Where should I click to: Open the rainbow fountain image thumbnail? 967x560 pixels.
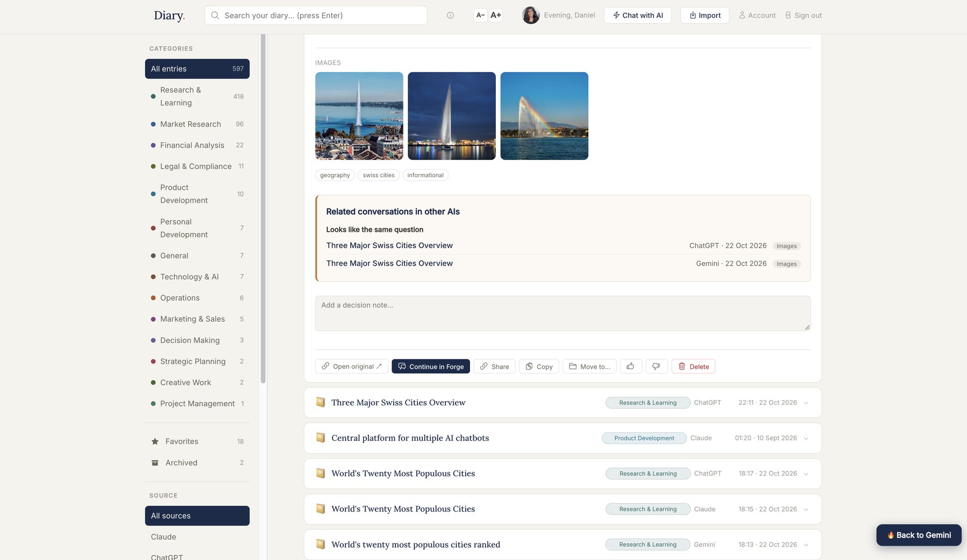coord(544,116)
